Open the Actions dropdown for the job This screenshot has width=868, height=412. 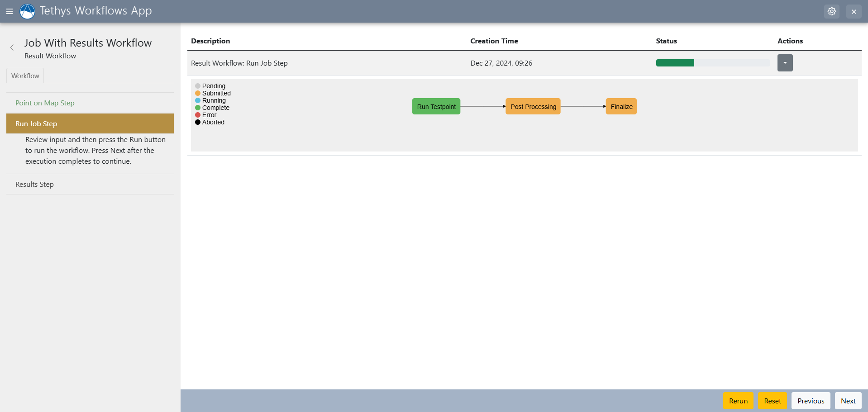[x=785, y=63]
